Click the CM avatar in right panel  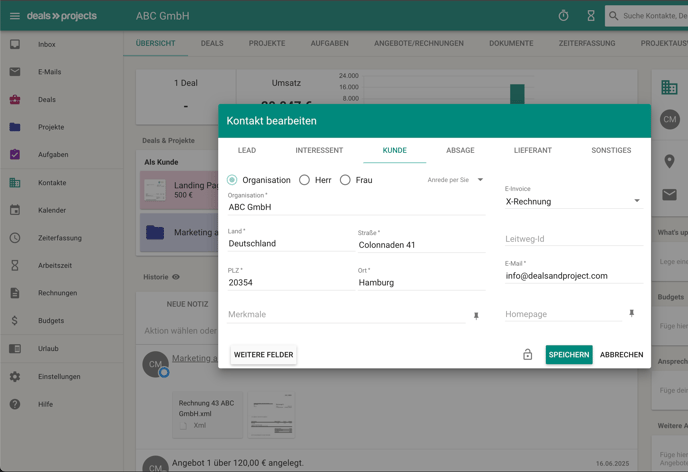pos(670,119)
